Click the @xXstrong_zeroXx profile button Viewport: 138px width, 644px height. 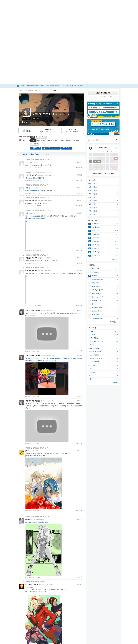[51, 148]
